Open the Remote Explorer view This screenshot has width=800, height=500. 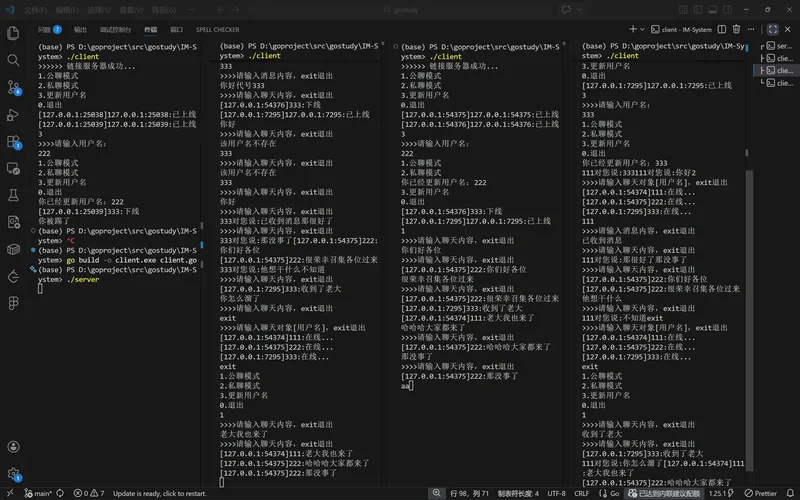13,168
